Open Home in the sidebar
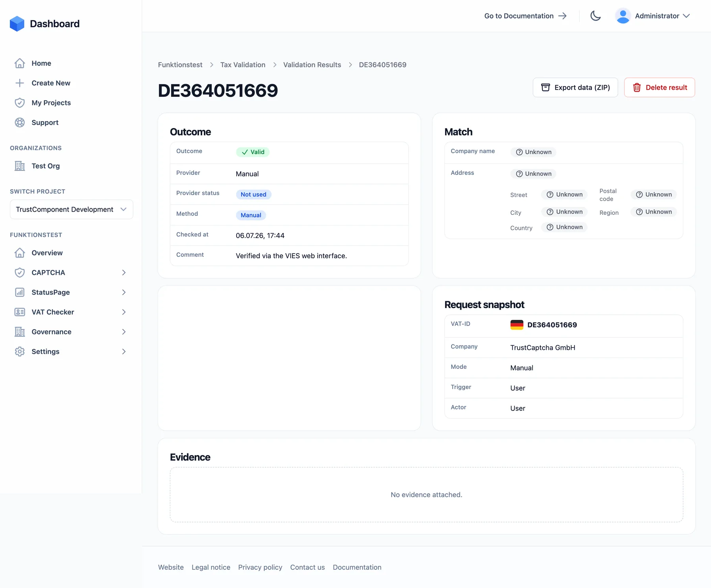The image size is (711, 588). (x=41, y=63)
